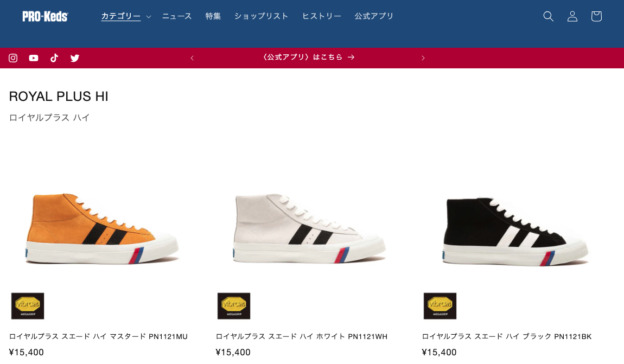Go to the ヒストリー page
This screenshot has width=624, height=364.
[x=322, y=16]
